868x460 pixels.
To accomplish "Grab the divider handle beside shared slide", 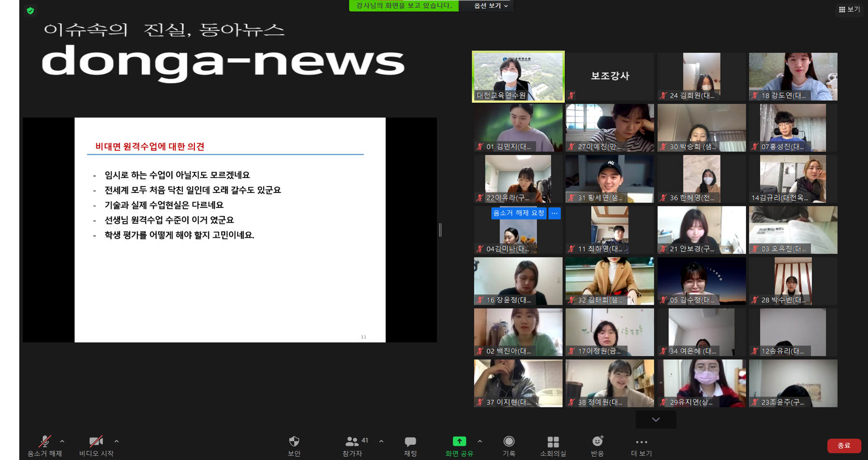I will pyautogui.click(x=440, y=230).
